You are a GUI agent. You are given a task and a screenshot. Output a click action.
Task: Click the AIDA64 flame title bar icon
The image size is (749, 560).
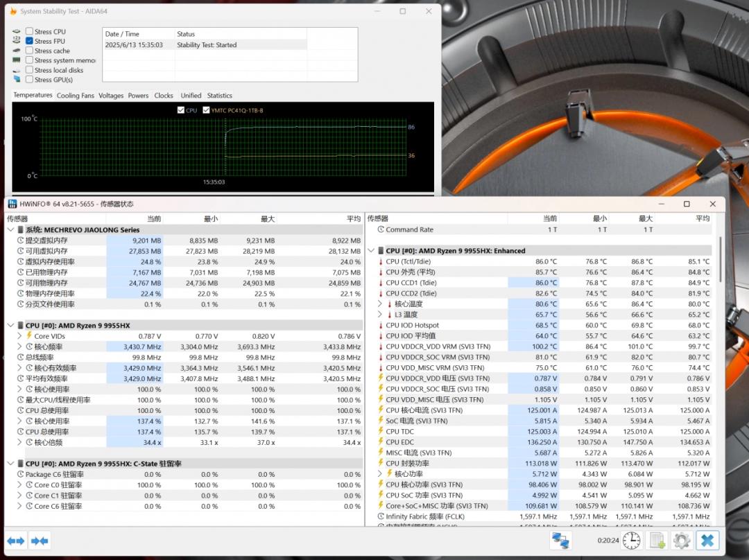coord(12,12)
